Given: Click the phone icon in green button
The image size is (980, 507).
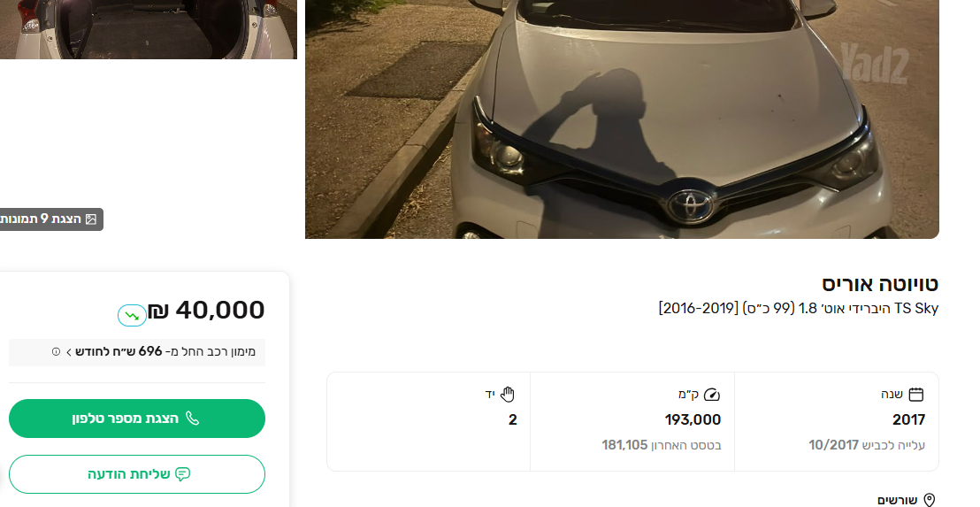Looking at the screenshot, I should pyautogui.click(x=193, y=419).
